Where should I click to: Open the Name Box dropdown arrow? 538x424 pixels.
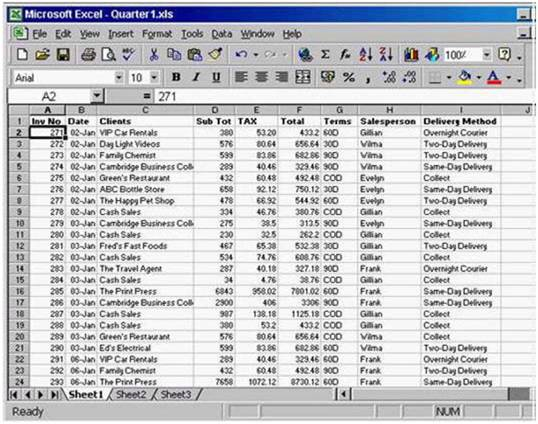pyautogui.click(x=97, y=96)
